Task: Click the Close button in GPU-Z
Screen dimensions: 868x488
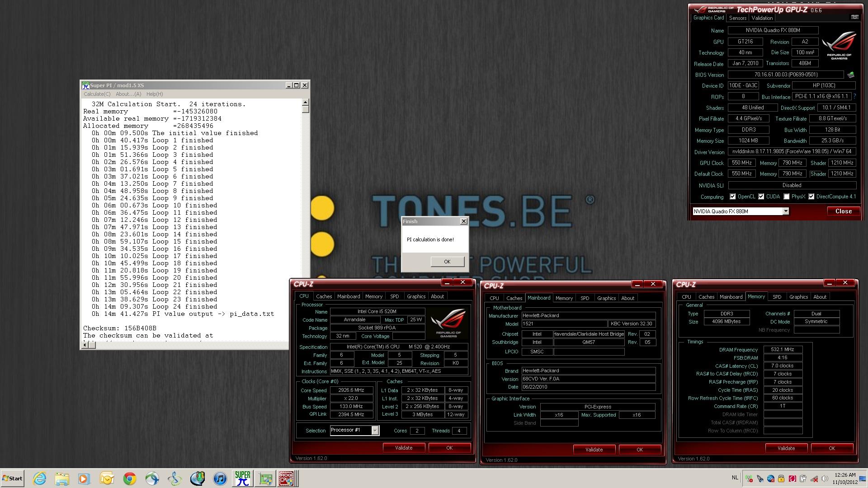Action: point(843,211)
